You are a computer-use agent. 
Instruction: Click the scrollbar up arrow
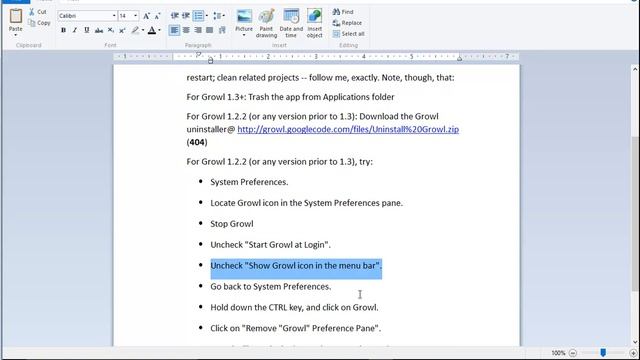(x=635, y=69)
